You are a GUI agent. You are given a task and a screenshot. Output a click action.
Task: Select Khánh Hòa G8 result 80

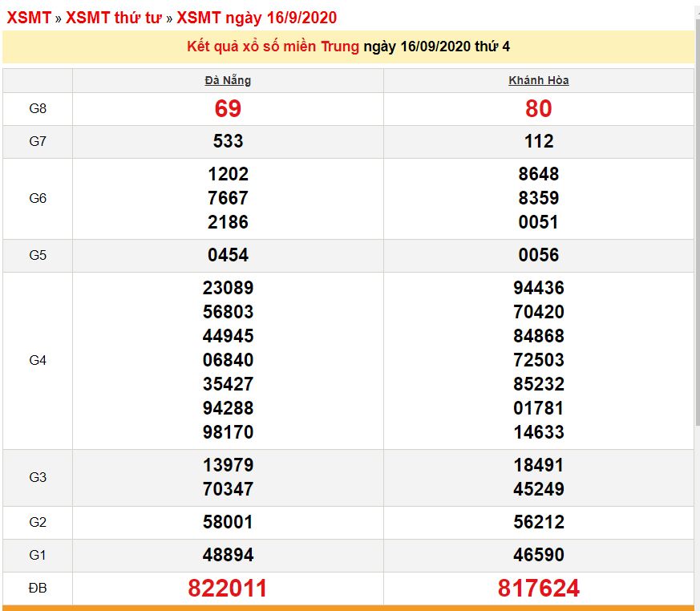pyautogui.click(x=539, y=108)
